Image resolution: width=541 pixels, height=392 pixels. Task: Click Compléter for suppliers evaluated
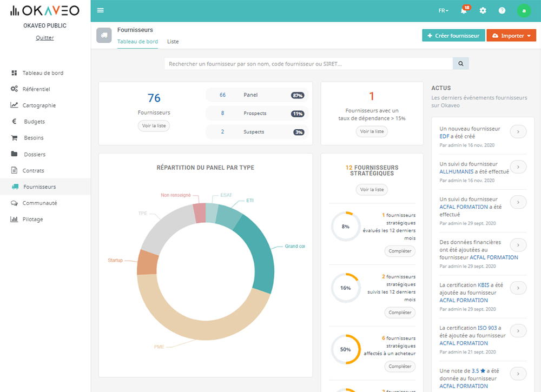(400, 251)
